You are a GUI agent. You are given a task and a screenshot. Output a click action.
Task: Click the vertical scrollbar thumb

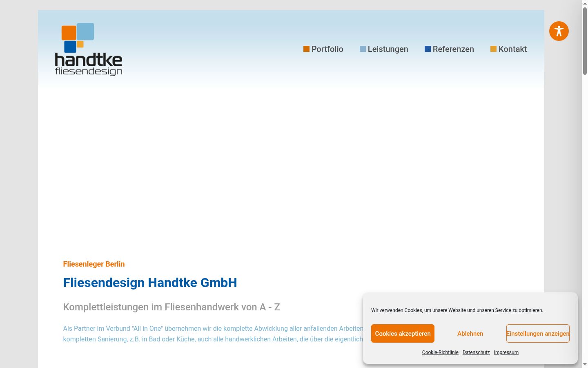[x=585, y=41]
